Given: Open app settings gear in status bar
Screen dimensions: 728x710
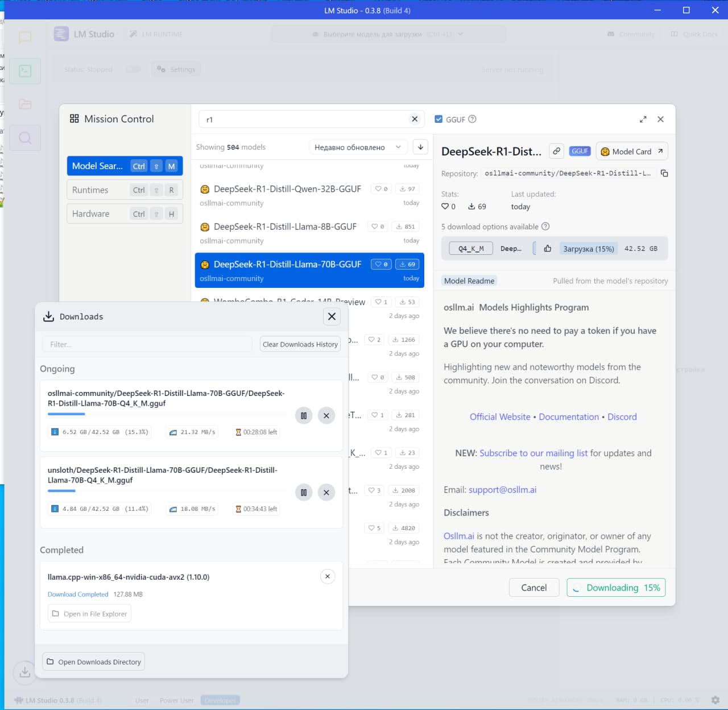Looking at the screenshot, I should point(715,700).
